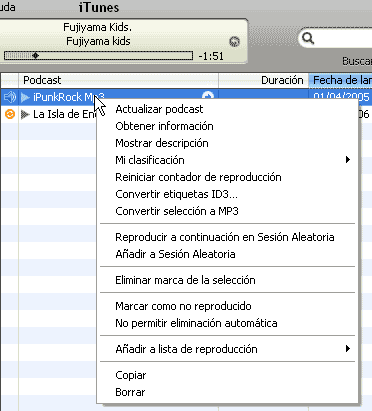Choose No permitir eliminación automática
The height and width of the screenshot is (411, 372).
click(x=227, y=323)
